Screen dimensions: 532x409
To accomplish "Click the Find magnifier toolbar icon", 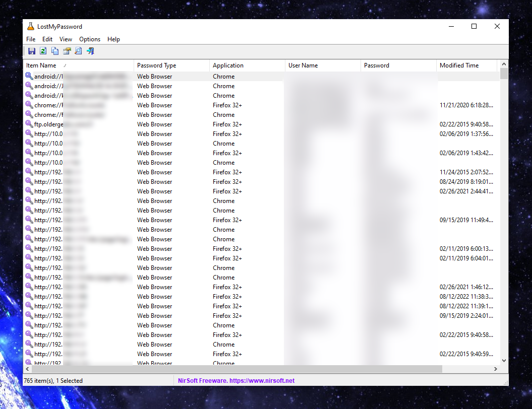I will 78,51.
